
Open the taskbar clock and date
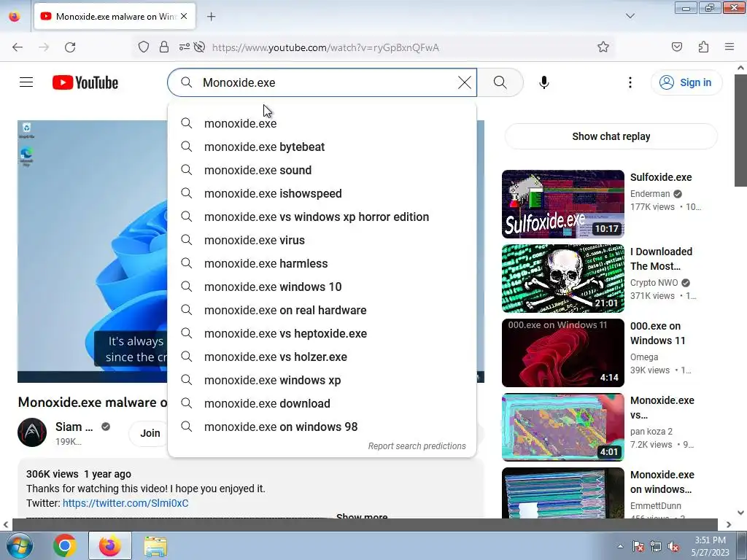[x=710, y=546]
